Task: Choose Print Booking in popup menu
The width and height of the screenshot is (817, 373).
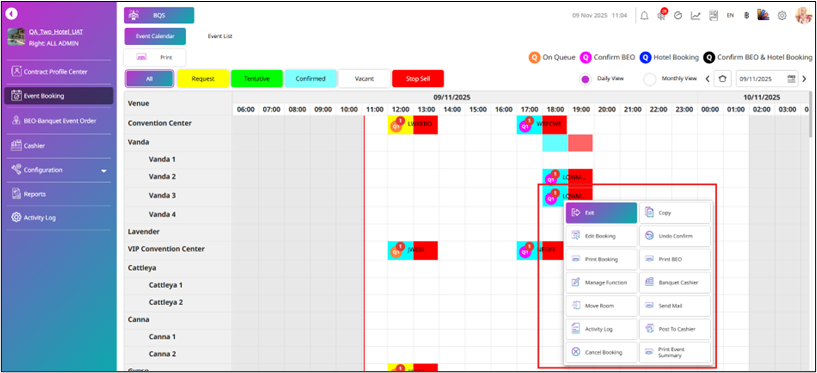Action: (x=601, y=259)
